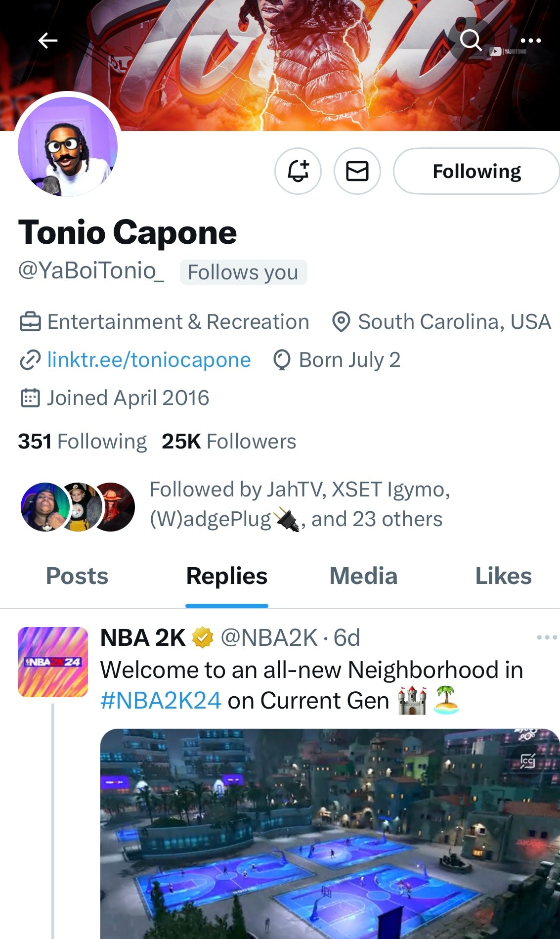The height and width of the screenshot is (939, 560).
Task: Tap the back arrow icon
Action: [x=48, y=41]
